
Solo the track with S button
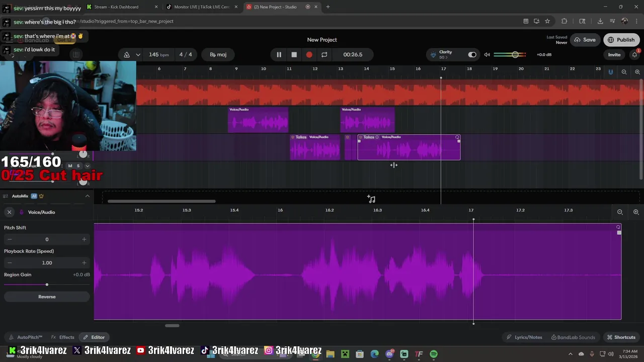(78, 166)
